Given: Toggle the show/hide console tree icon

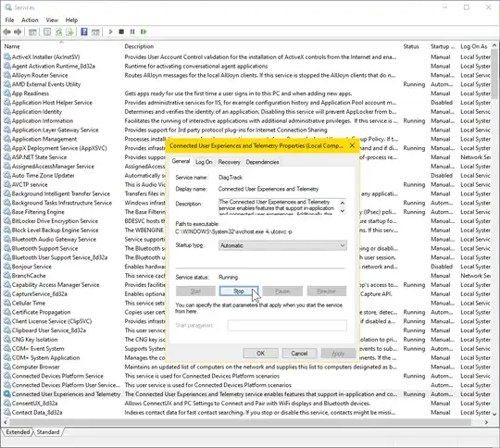Looking at the screenshot, I should tap(32, 31).
